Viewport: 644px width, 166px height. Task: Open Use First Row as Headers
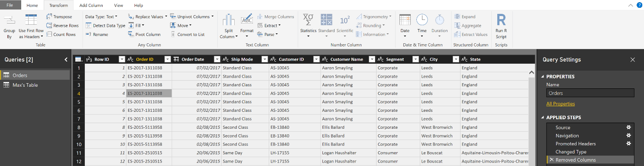coord(31,27)
